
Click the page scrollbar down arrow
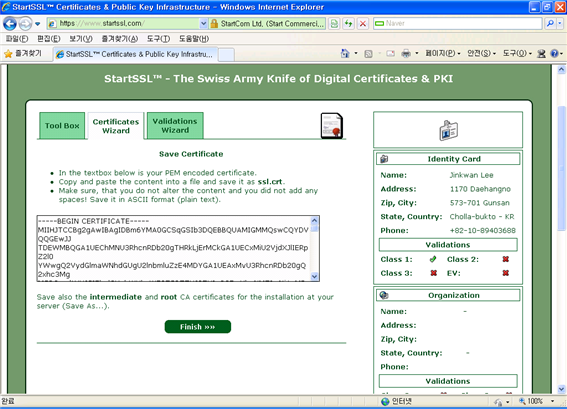click(x=561, y=389)
